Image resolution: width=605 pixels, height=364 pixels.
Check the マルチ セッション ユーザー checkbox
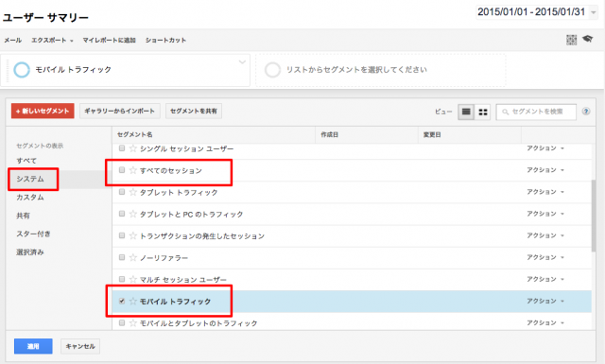coord(122,279)
